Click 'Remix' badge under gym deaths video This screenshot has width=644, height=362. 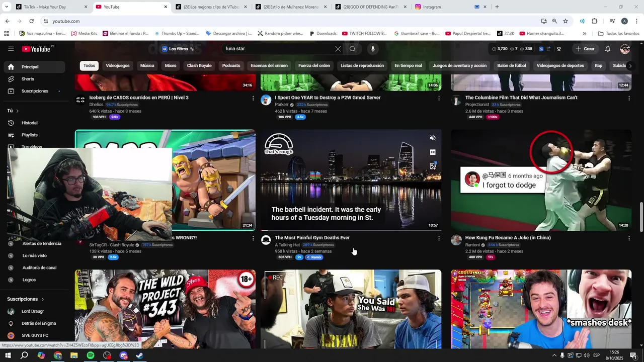[314, 257]
